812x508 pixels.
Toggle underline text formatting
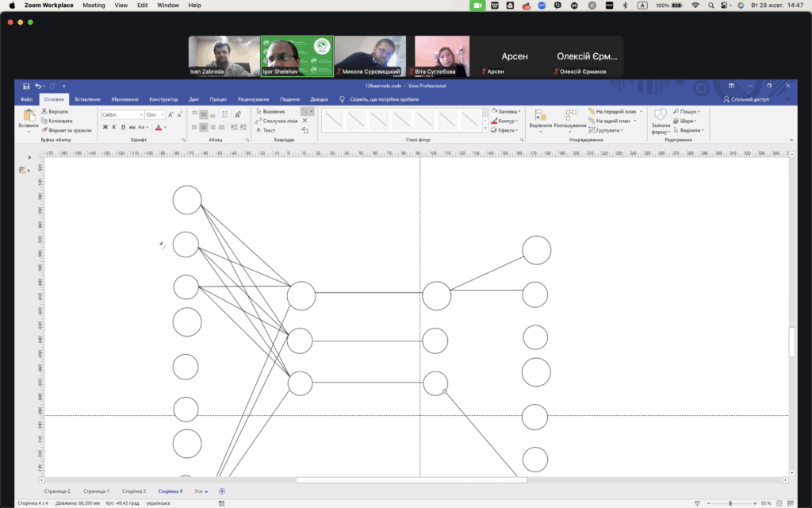click(x=124, y=127)
